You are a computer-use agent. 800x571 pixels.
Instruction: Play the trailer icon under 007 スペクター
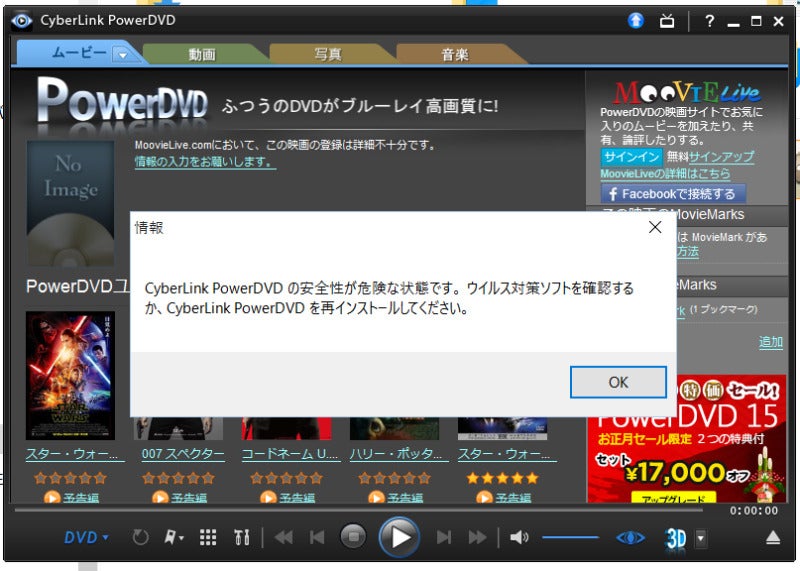tap(160, 497)
